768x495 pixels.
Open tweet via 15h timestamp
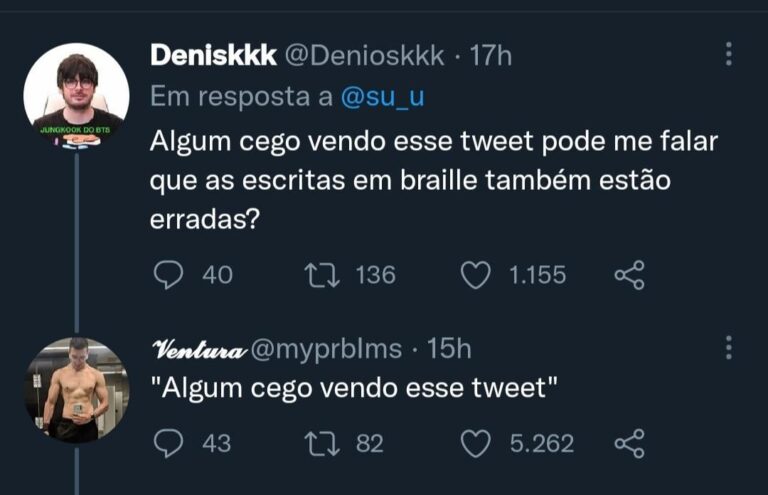pos(449,348)
